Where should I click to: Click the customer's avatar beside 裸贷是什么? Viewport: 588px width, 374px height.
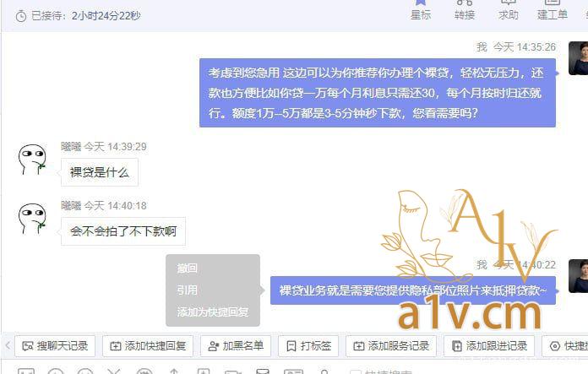(32, 160)
